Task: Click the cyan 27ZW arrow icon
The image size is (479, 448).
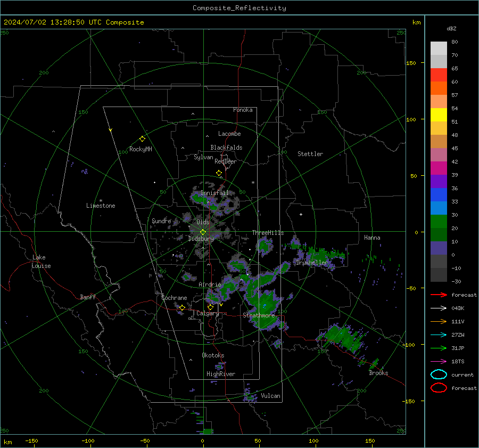Action: click(439, 335)
